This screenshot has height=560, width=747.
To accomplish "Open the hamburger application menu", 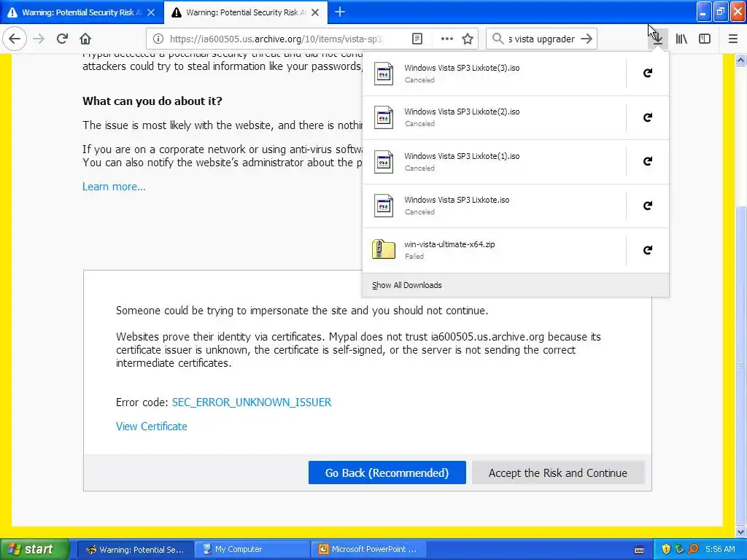I will click(732, 39).
